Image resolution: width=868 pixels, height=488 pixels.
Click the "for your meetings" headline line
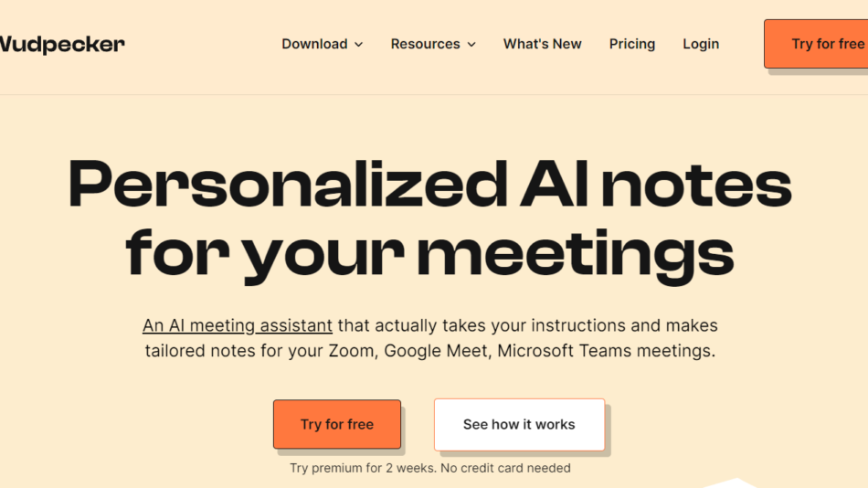click(430, 253)
